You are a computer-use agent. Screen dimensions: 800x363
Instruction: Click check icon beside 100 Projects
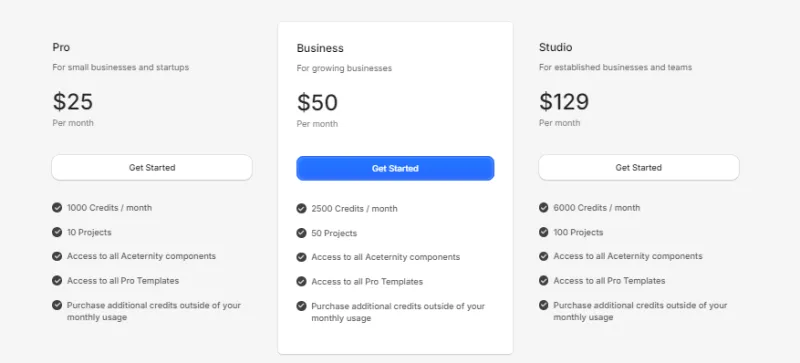[x=544, y=232]
